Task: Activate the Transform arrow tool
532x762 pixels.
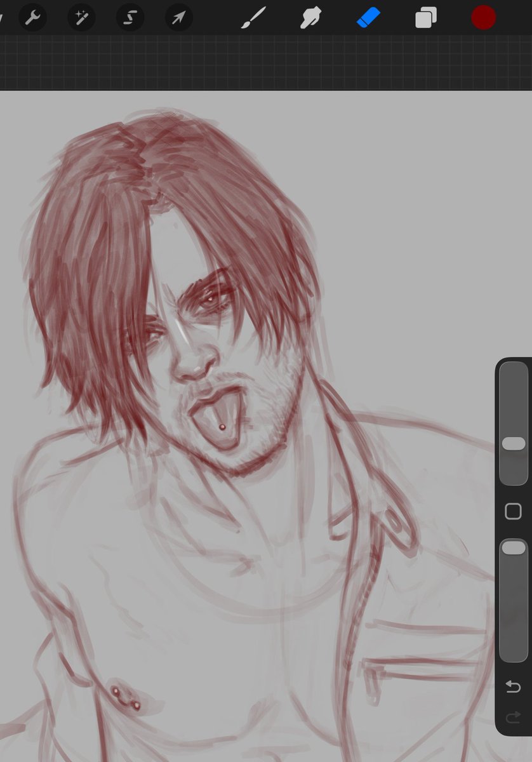Action: point(179,18)
